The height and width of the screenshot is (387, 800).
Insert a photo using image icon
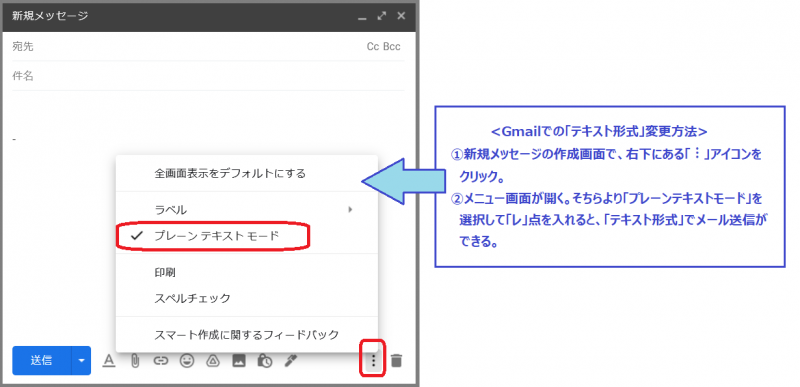[x=239, y=361]
